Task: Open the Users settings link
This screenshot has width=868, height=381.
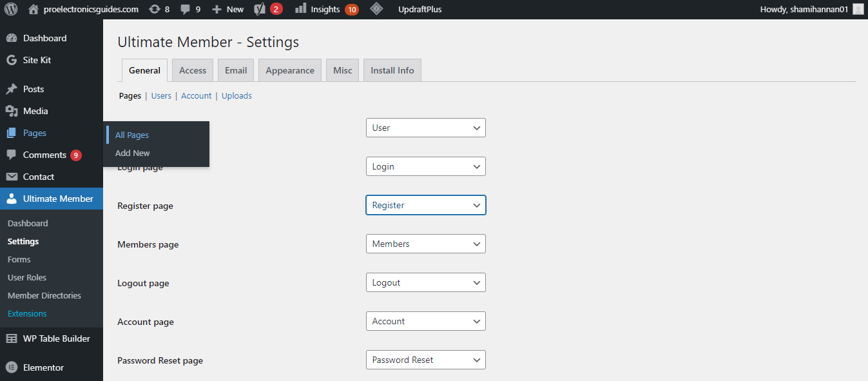Action: (x=161, y=95)
